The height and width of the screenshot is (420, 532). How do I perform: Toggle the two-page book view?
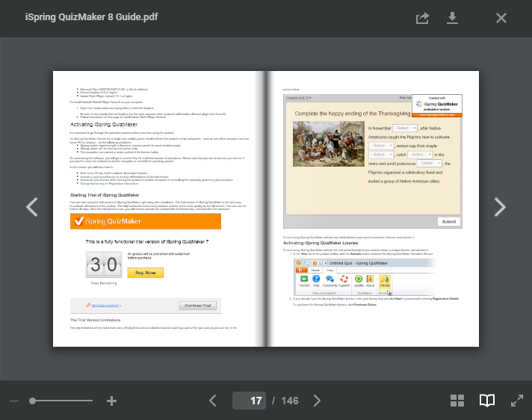487,401
